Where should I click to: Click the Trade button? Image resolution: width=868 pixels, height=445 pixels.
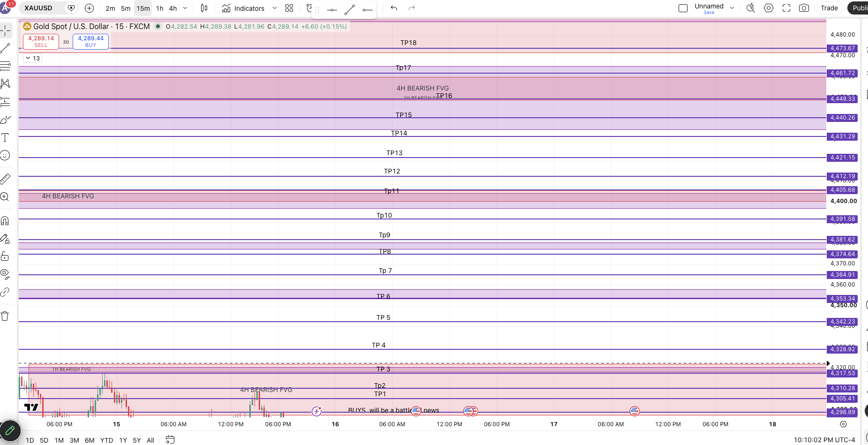pos(829,8)
